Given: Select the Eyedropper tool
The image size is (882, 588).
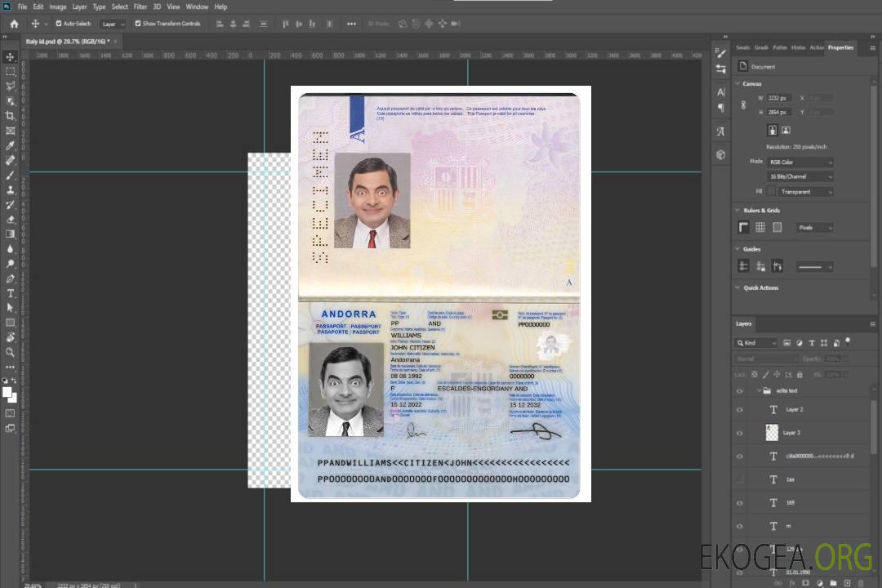Looking at the screenshot, I should coord(11,145).
